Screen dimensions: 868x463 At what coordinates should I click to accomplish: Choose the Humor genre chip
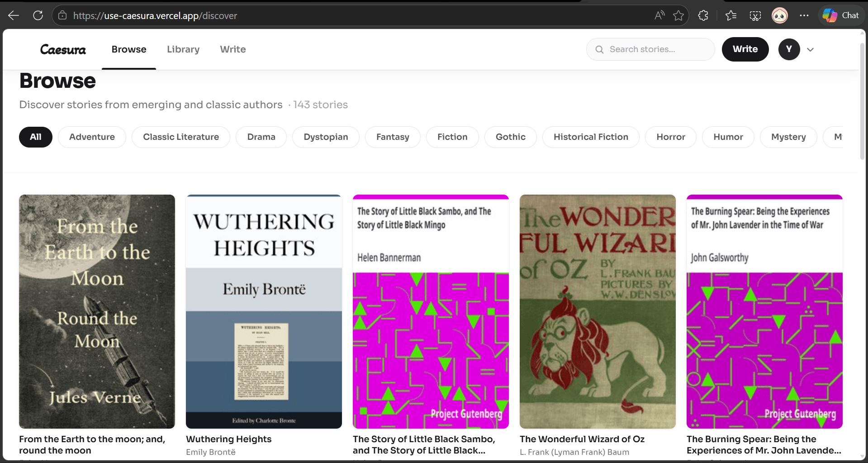tap(728, 137)
